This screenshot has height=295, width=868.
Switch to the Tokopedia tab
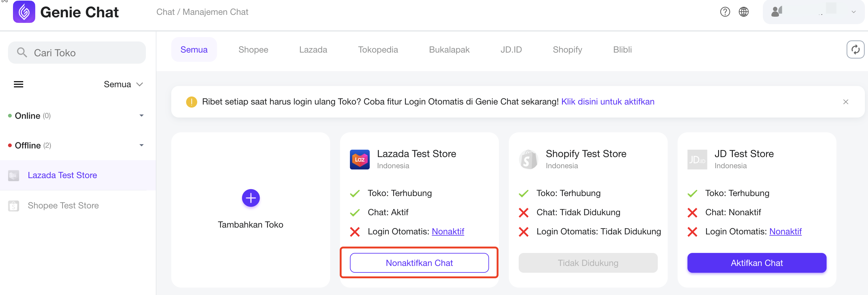[x=378, y=49]
